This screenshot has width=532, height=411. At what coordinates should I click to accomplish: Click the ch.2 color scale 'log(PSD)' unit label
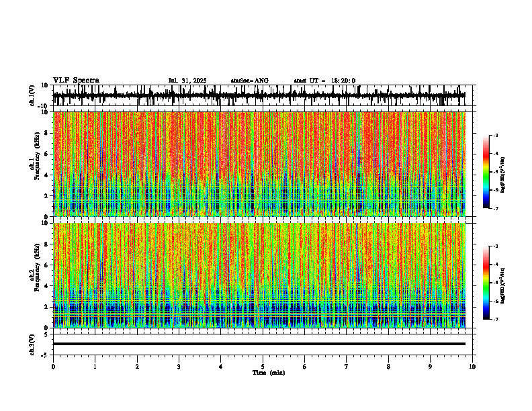503,286
